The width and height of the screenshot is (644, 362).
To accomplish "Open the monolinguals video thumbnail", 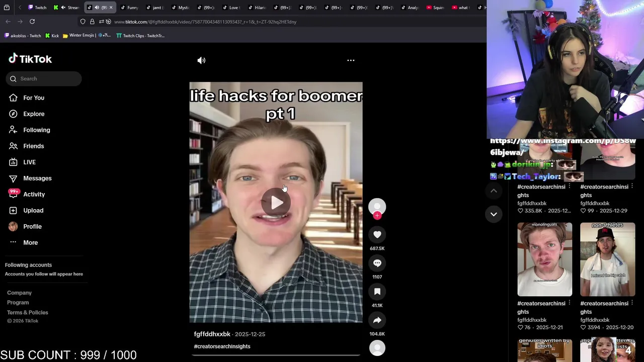I will [x=545, y=259].
